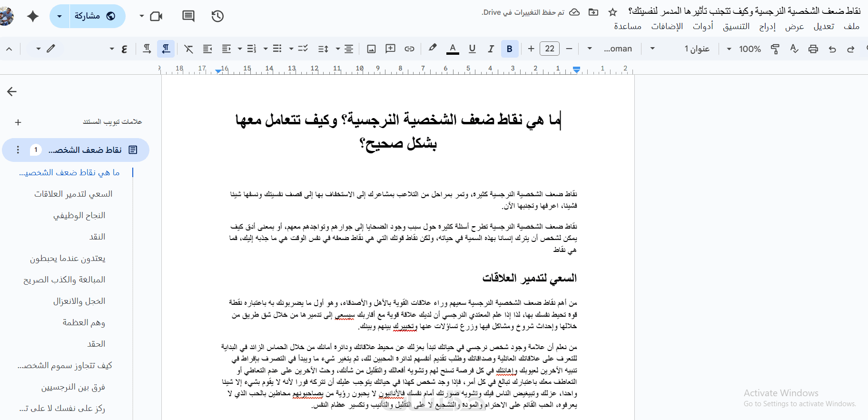This screenshot has width=868, height=420.
Task: Switch to left-to-right paragraph direction
Action: [147, 49]
